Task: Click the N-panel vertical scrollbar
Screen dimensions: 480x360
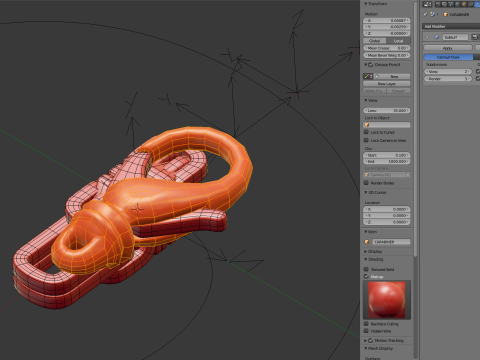Action: coord(415,128)
